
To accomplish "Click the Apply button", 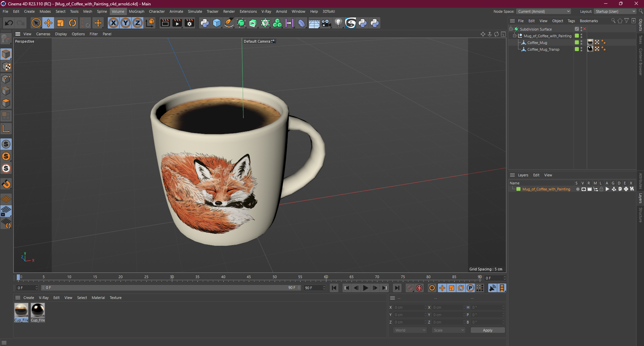I will click(488, 330).
